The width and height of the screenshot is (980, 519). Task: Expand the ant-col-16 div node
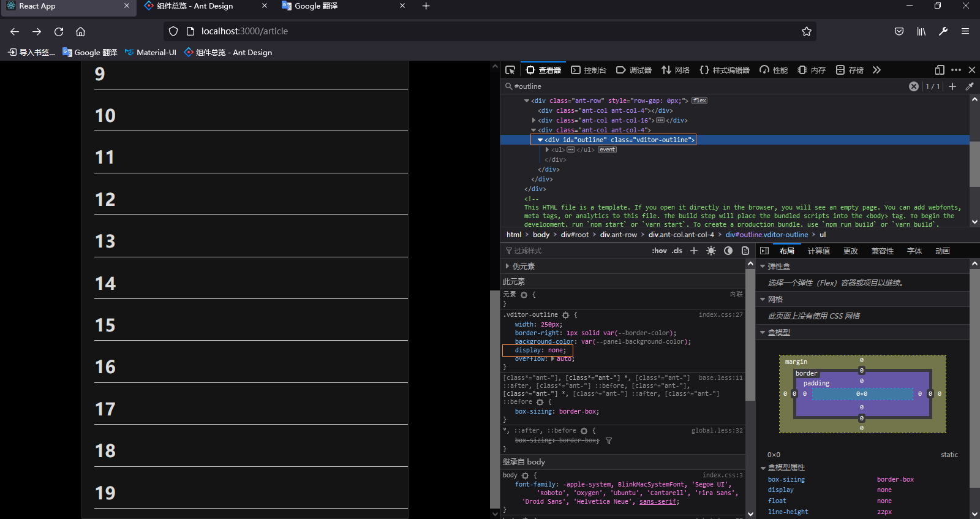(x=533, y=120)
